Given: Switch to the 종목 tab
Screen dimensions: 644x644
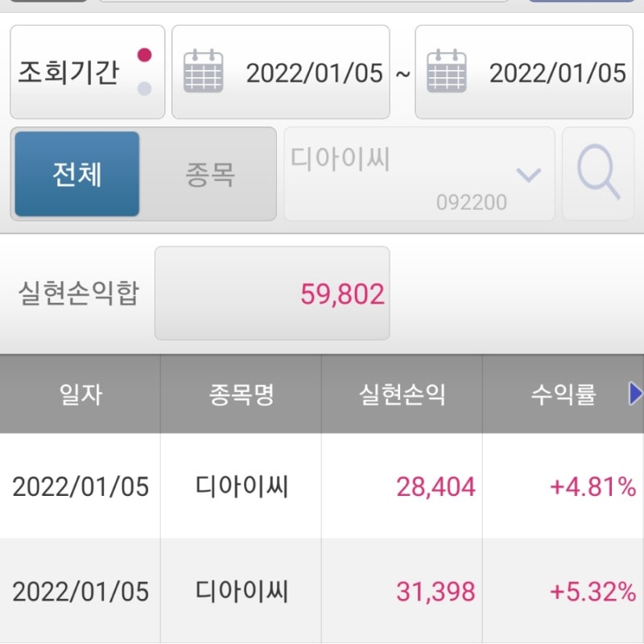Looking at the screenshot, I should click(x=210, y=175).
